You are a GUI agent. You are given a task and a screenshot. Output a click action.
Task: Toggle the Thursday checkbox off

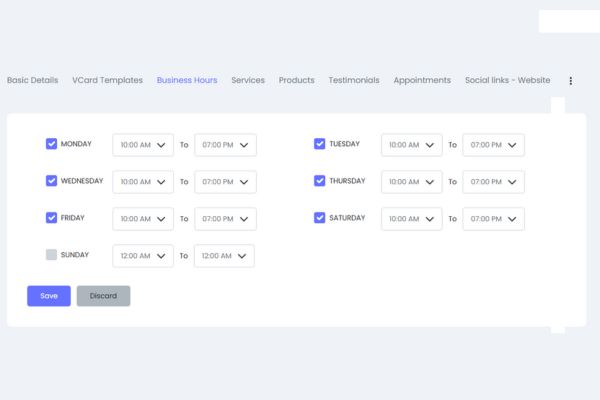(x=320, y=181)
